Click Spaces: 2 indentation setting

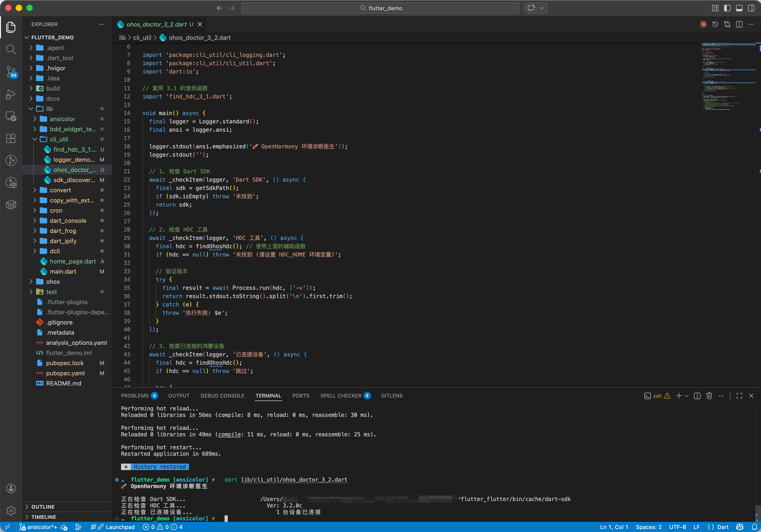648,527
